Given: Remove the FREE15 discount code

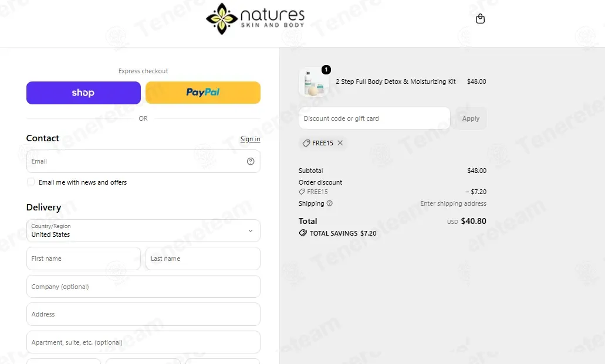Looking at the screenshot, I should (x=340, y=142).
